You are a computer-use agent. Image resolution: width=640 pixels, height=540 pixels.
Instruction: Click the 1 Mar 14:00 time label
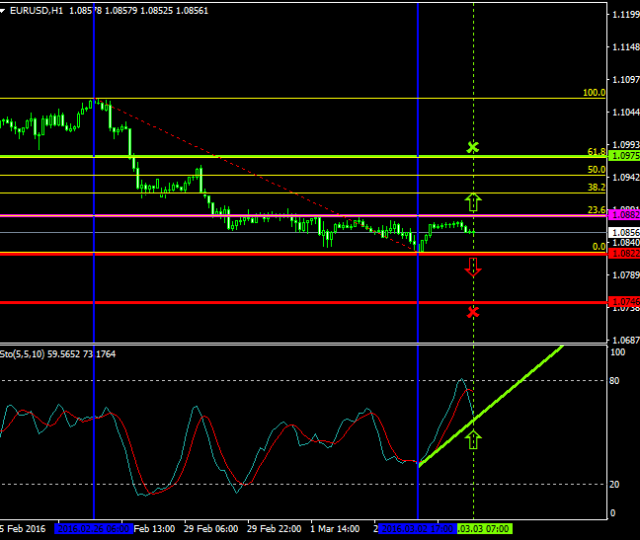(x=335, y=528)
